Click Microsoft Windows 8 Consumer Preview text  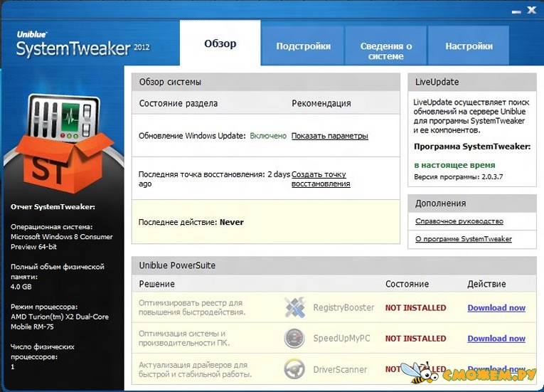pyautogui.click(x=62, y=242)
